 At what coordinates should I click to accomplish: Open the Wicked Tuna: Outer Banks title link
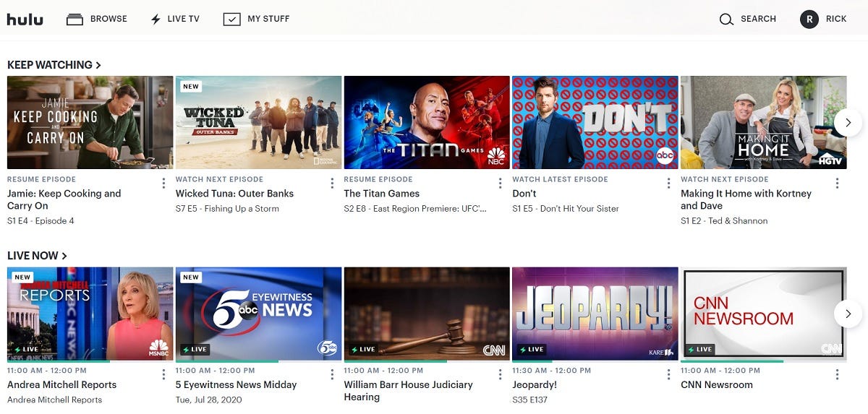point(234,194)
